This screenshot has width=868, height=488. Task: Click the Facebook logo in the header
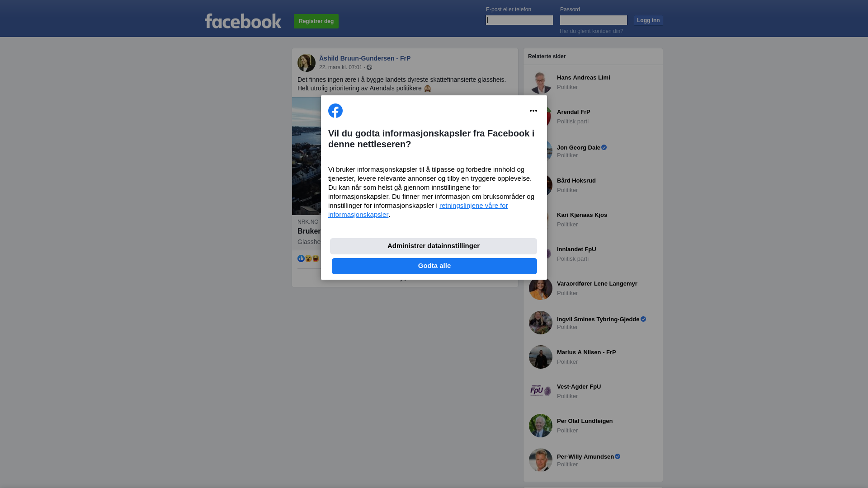point(243,21)
